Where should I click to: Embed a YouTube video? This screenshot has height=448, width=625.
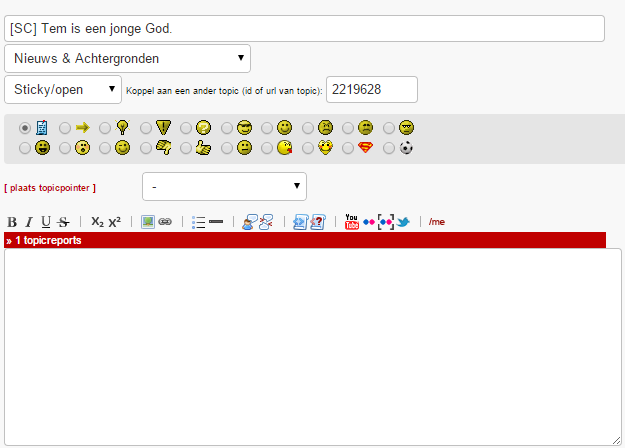point(352,222)
